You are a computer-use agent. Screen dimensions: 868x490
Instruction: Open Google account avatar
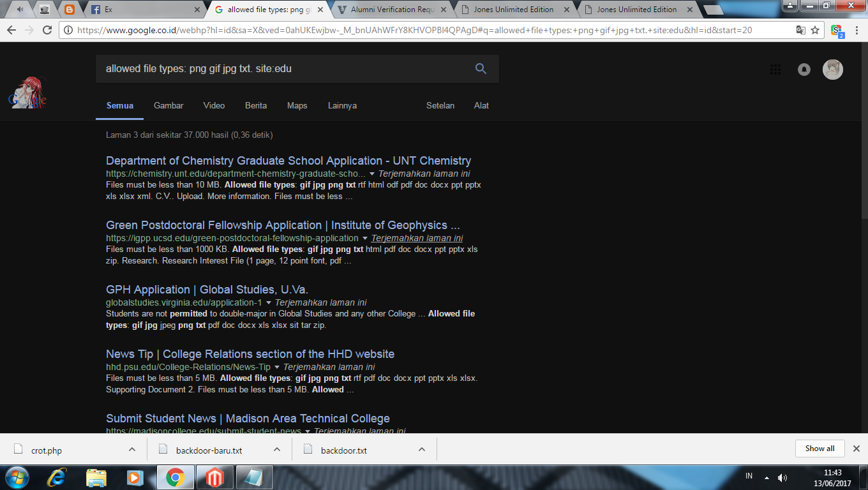click(833, 70)
